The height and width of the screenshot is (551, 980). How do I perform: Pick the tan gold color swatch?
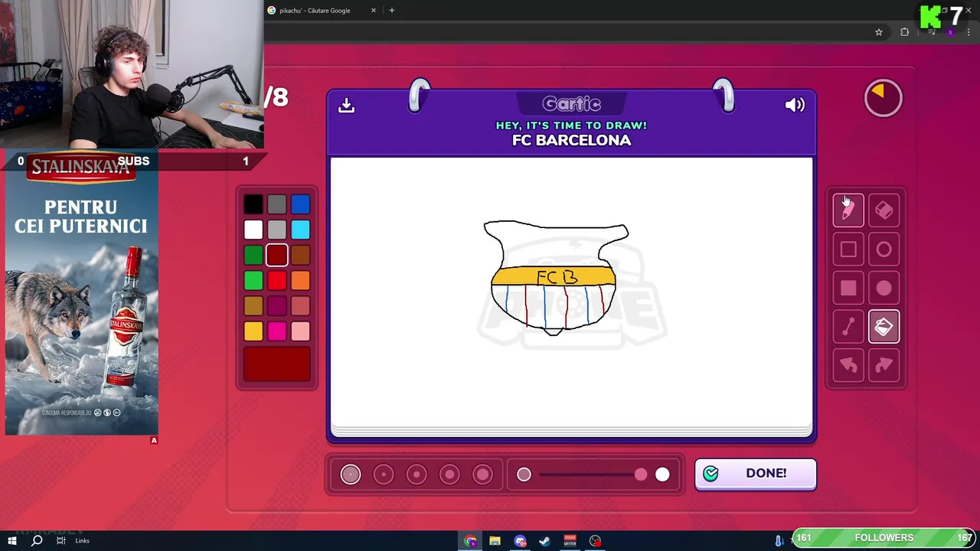253,306
